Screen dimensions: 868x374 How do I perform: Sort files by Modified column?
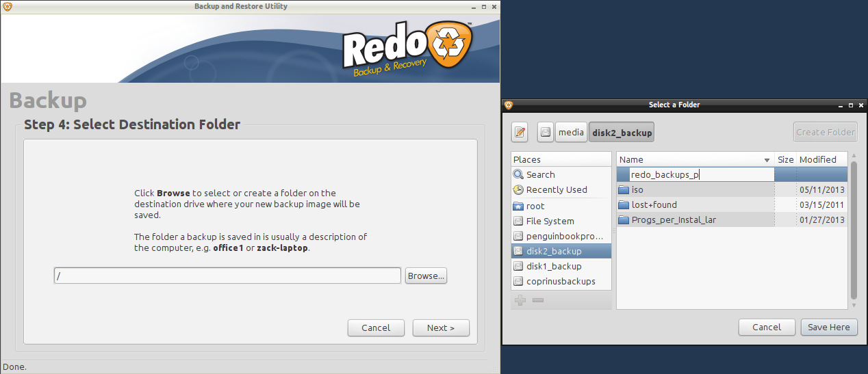(818, 159)
